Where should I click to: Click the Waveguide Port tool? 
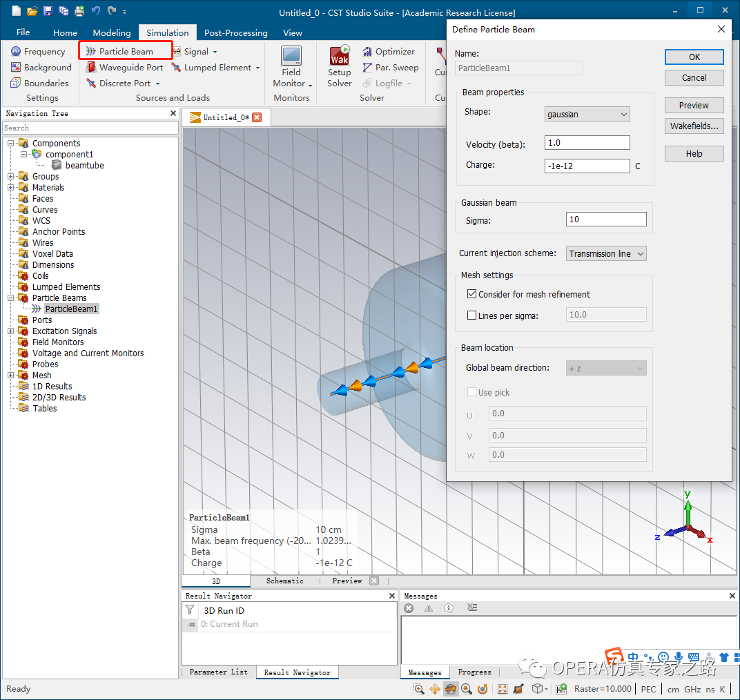click(x=124, y=68)
